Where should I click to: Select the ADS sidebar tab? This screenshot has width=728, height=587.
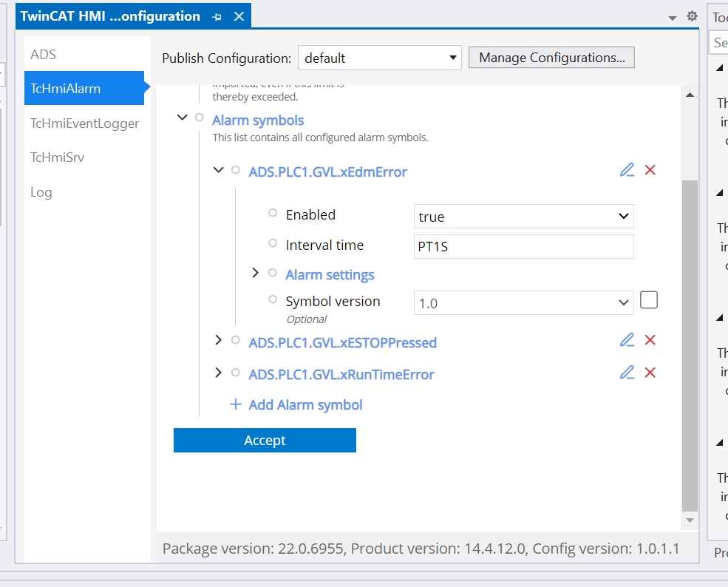tap(43, 54)
